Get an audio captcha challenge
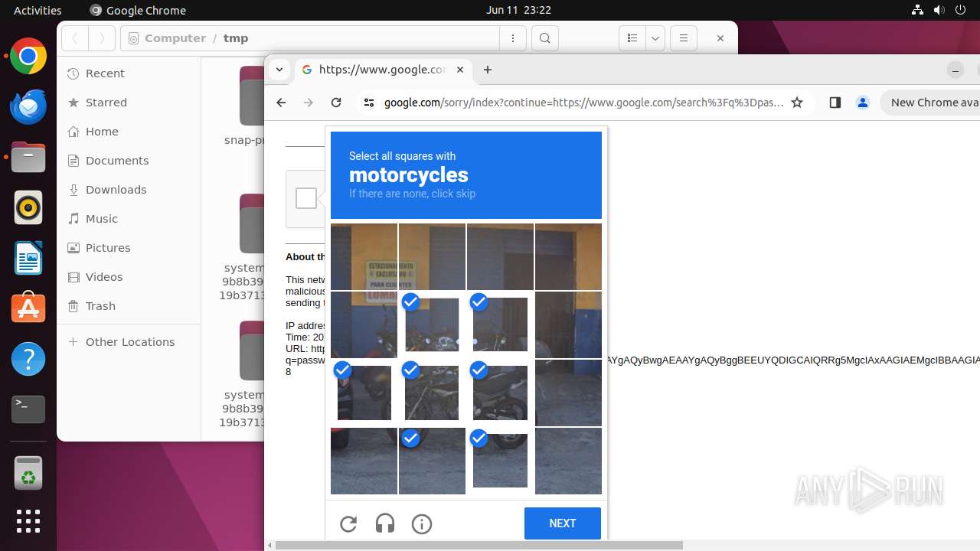This screenshot has width=980, height=551. click(x=385, y=523)
